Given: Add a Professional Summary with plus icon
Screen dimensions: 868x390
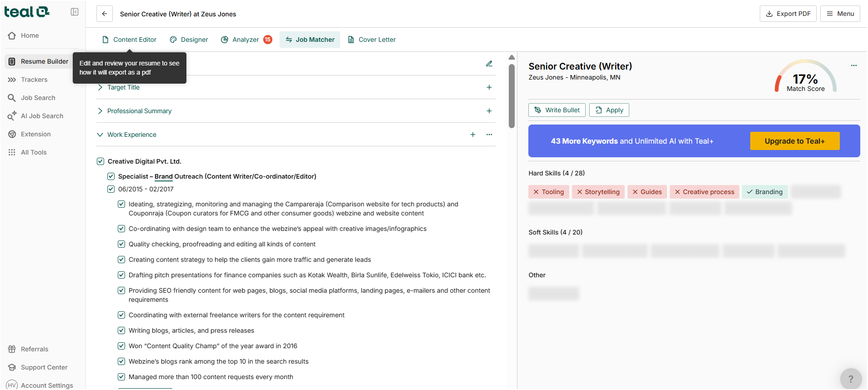Looking at the screenshot, I should pyautogui.click(x=489, y=111).
